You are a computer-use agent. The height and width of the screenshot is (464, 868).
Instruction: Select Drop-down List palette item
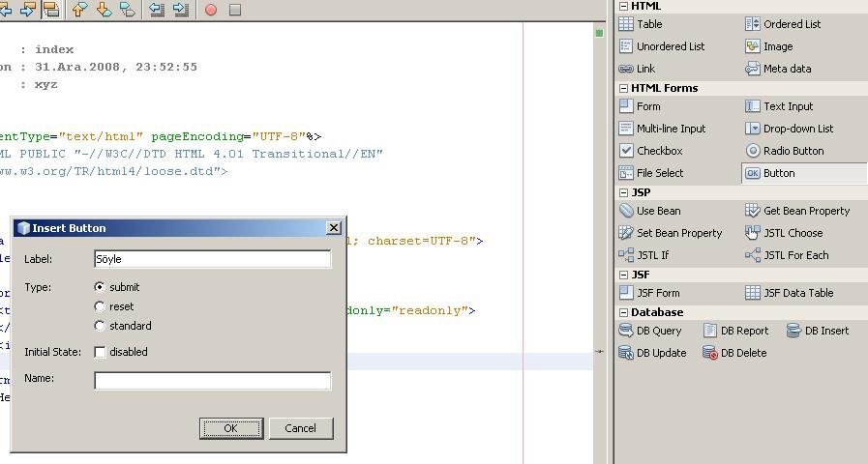(789, 129)
